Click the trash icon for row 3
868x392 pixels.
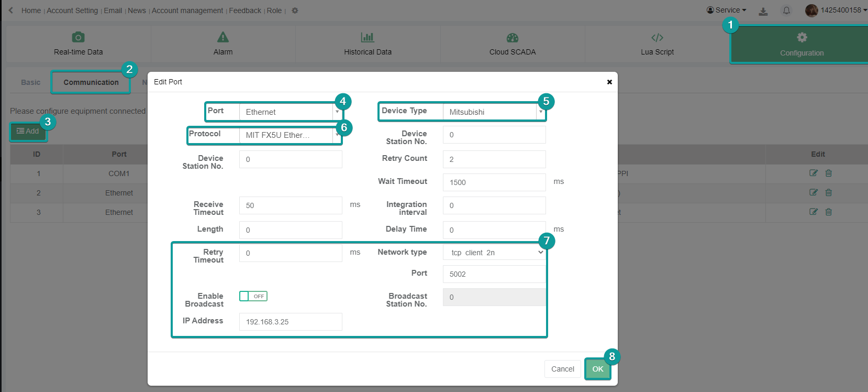click(x=829, y=212)
